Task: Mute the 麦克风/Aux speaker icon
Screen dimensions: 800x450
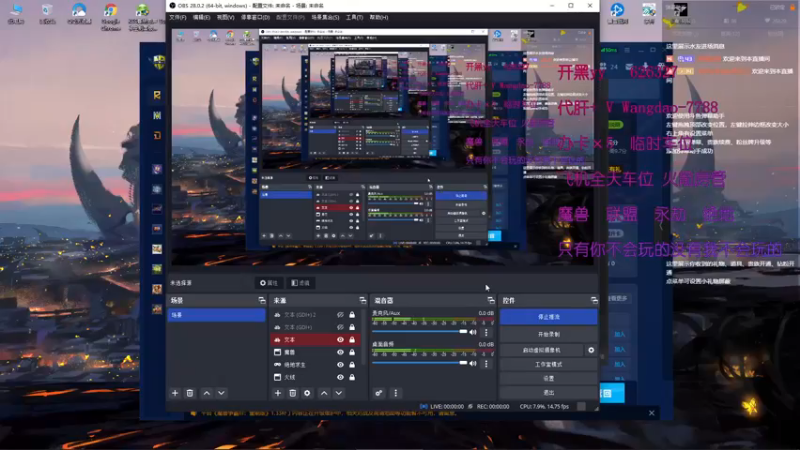Action: point(473,332)
